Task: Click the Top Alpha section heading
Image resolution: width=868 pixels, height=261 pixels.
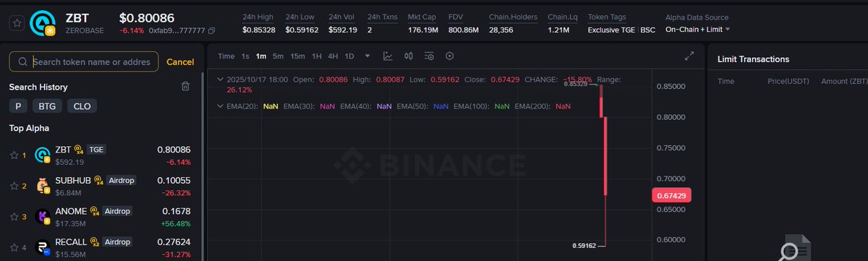Action: point(29,128)
